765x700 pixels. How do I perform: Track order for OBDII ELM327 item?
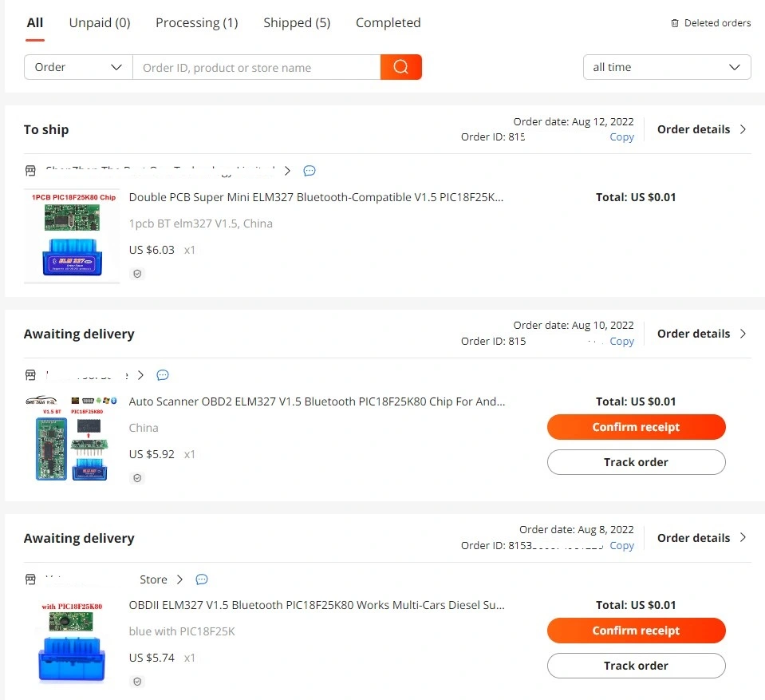[637, 666]
